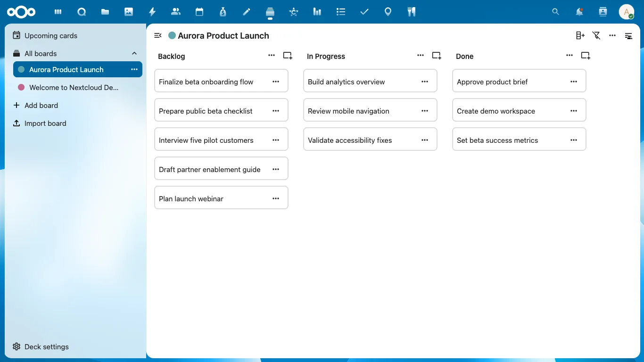Viewport: 644px width, 362px height.
Task: Toggle the left navigation sidebar
Action: click(158, 35)
